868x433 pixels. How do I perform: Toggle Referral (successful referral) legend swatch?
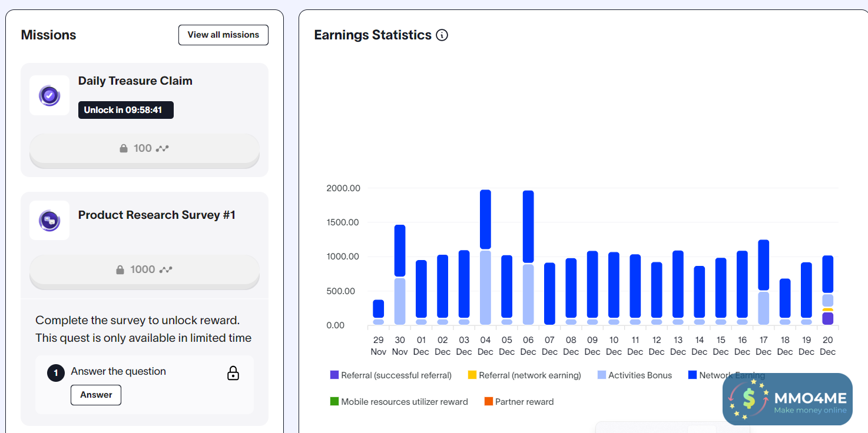coord(334,375)
